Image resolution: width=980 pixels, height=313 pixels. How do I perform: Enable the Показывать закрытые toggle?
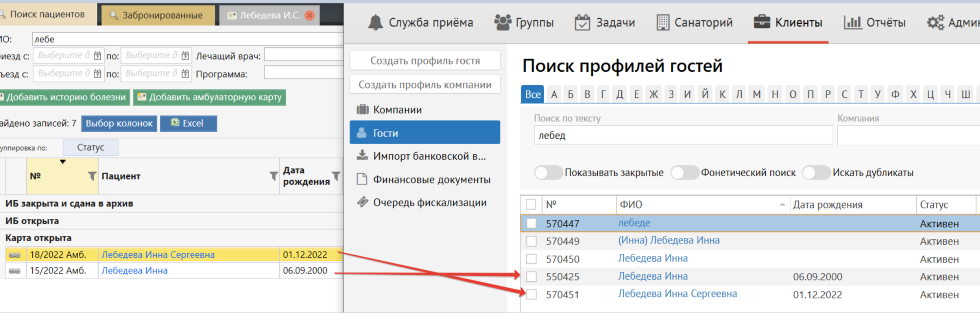tap(548, 173)
